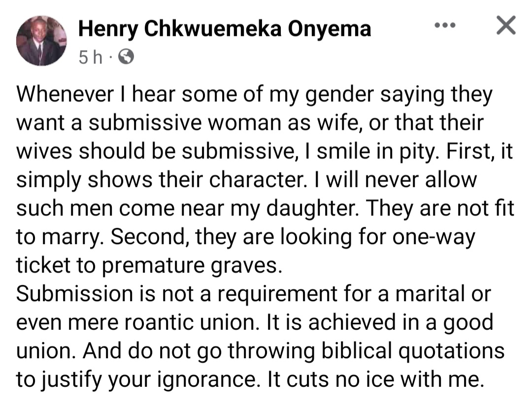Open Henry Chkwuemeka Onyema's profile picture

pyautogui.click(x=41, y=41)
